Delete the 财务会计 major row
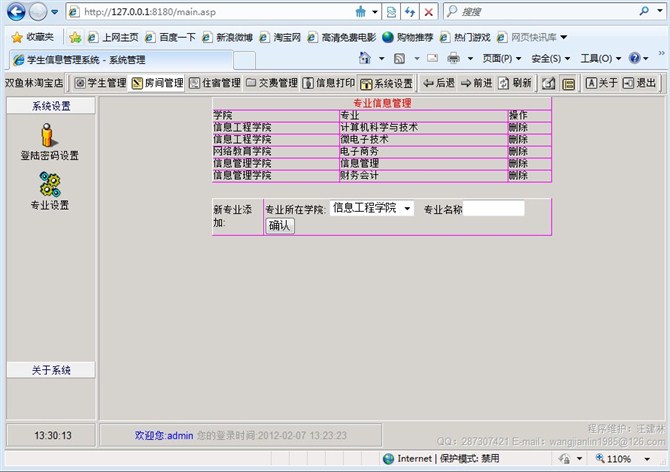 [518, 175]
